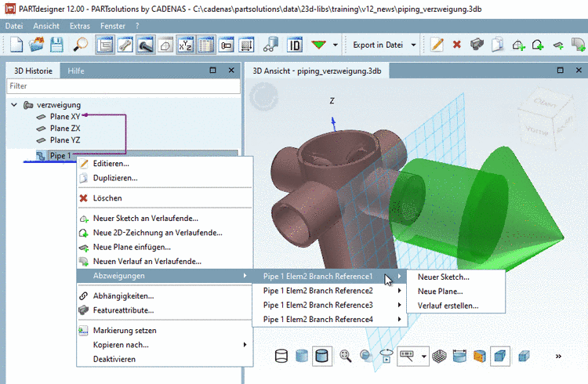Click the feature attributes toolbar icon
This screenshot has height=384, width=588.
click(x=477, y=45)
